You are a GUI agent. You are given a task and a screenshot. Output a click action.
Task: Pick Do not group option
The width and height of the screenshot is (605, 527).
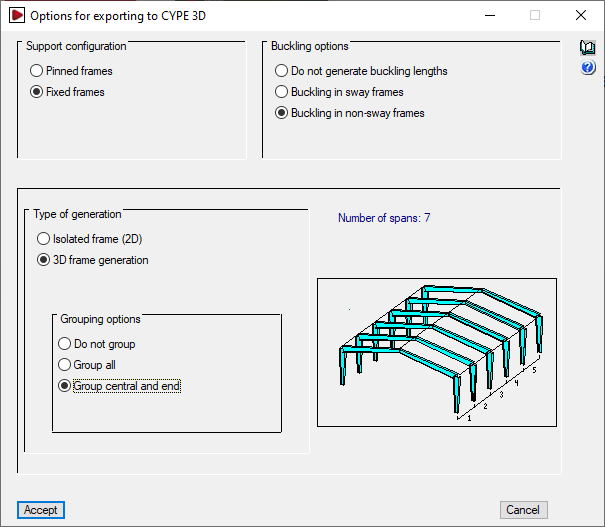[x=96, y=344]
